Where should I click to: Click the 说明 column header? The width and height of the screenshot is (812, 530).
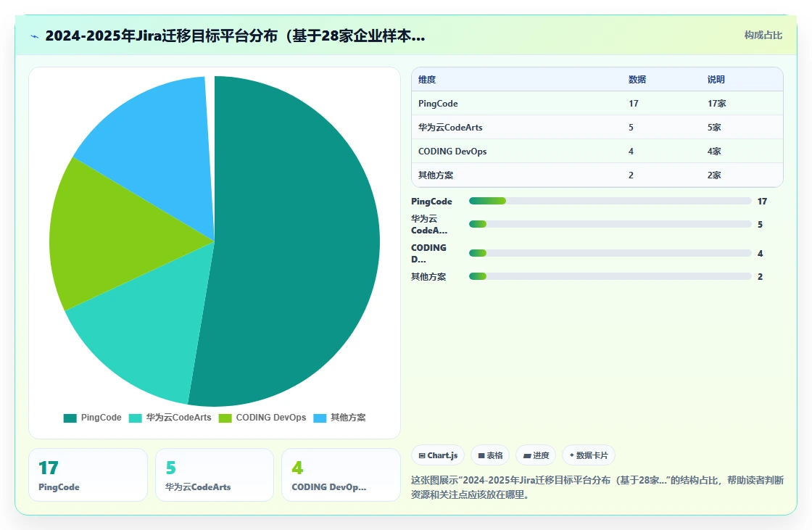click(x=716, y=79)
